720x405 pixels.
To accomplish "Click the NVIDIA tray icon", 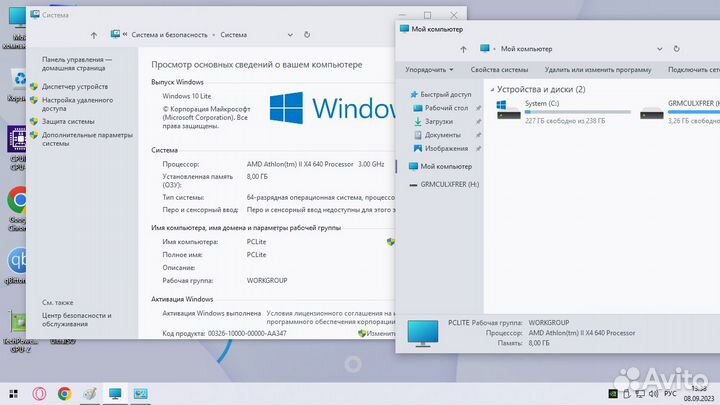I will [613, 394].
